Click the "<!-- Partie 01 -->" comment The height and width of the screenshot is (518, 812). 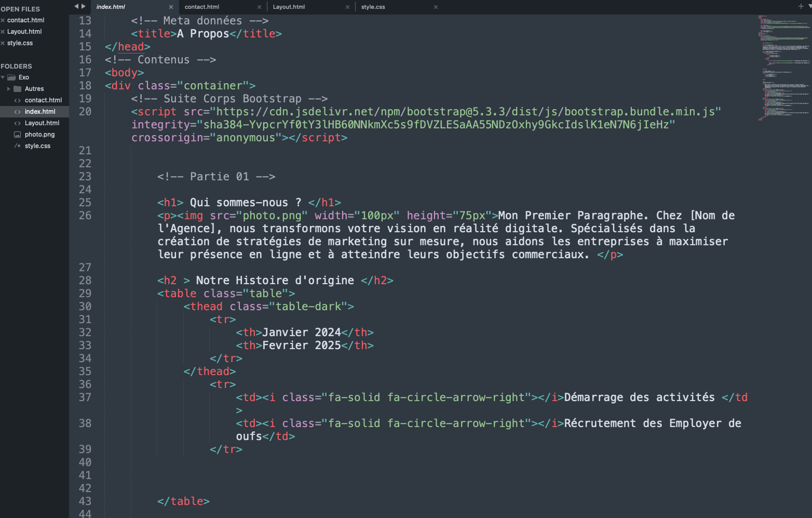click(x=216, y=177)
